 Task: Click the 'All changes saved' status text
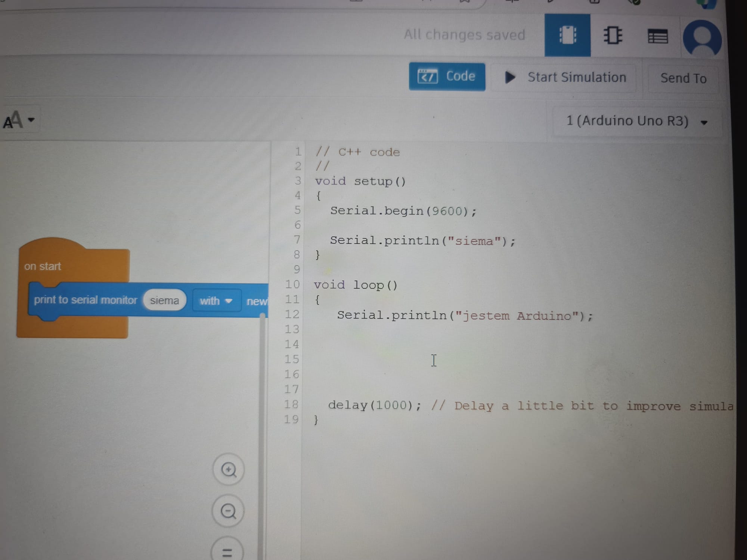coord(464,35)
